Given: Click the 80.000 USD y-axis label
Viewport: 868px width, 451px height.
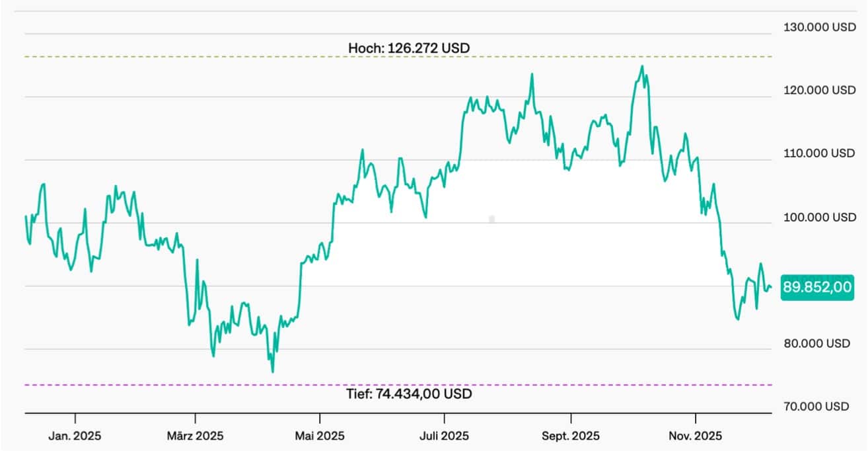Looking at the screenshot, I should [x=816, y=344].
